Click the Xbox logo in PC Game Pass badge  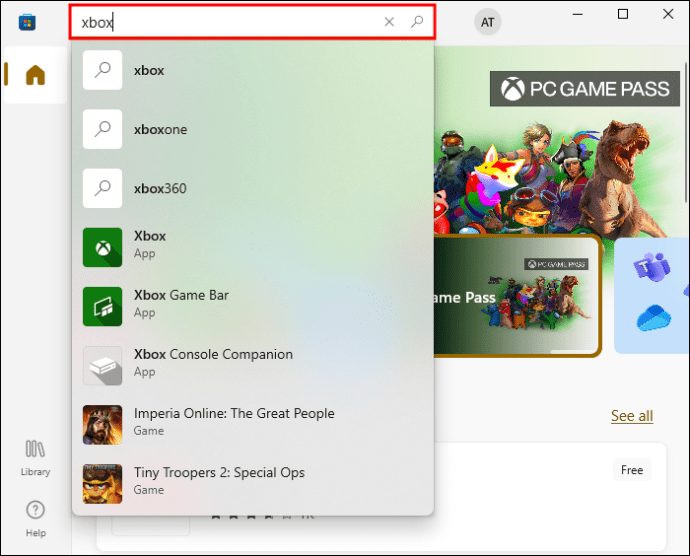[513, 89]
